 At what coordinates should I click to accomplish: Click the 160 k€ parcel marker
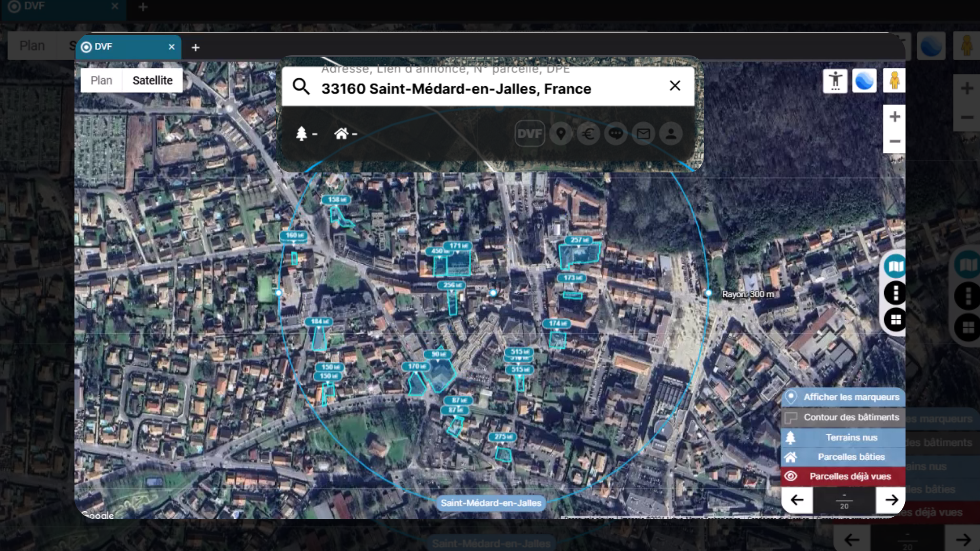tap(293, 235)
